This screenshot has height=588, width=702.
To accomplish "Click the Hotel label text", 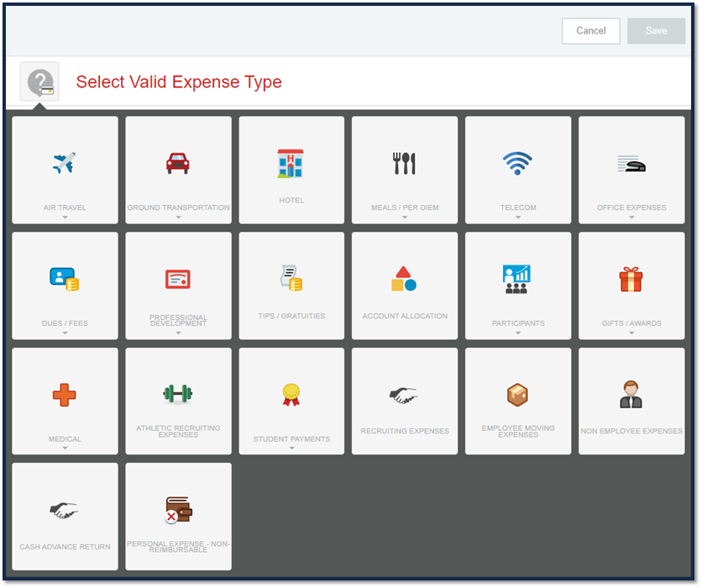I will click(x=291, y=200).
